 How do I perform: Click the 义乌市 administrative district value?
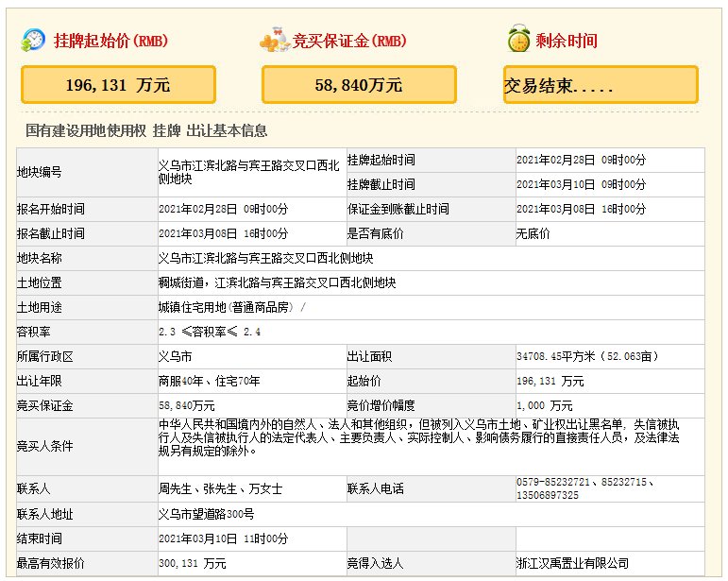point(175,357)
